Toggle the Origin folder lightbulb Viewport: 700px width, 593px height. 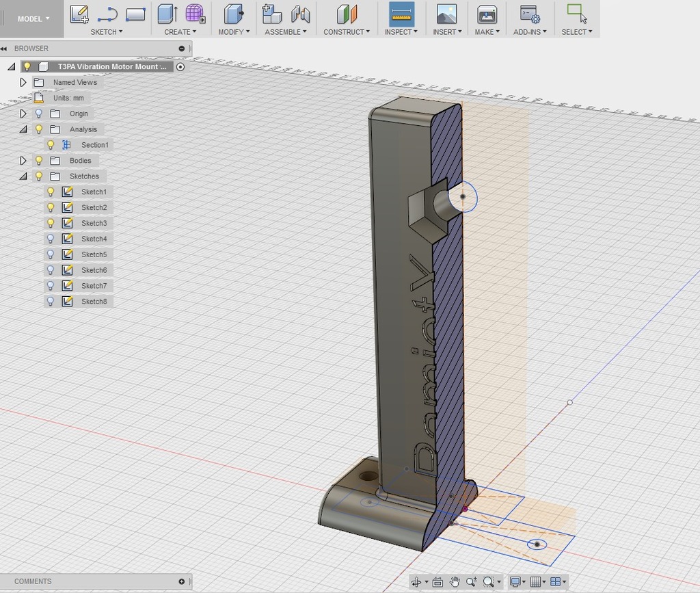pos(39,114)
